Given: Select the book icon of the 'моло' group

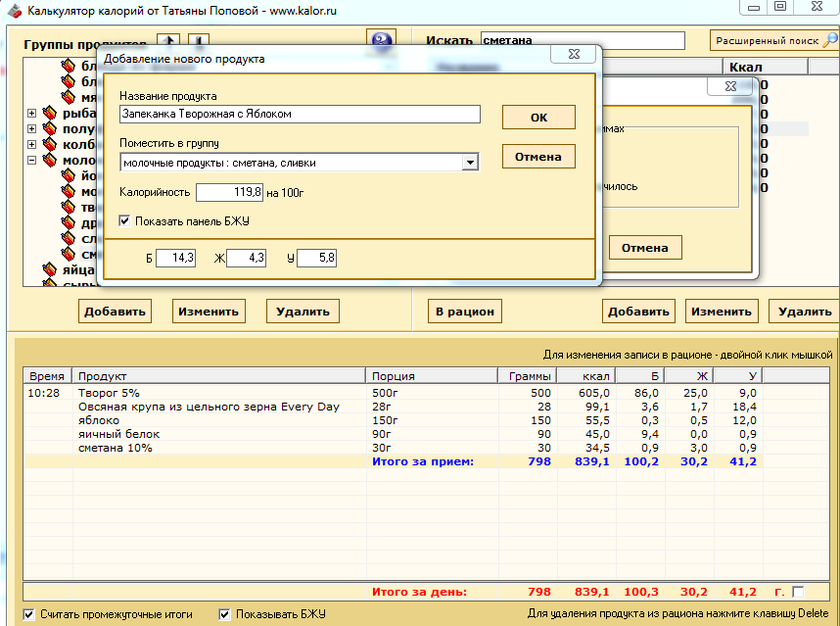Looking at the screenshot, I should pos(50,160).
